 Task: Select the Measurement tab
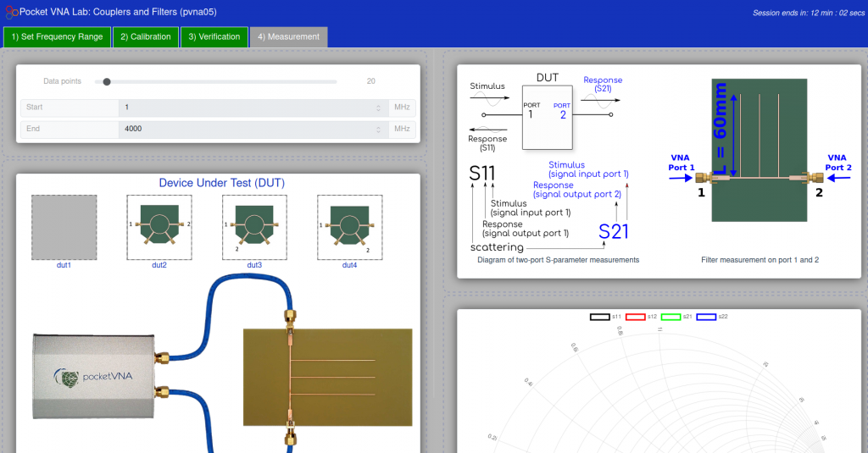pyautogui.click(x=288, y=37)
